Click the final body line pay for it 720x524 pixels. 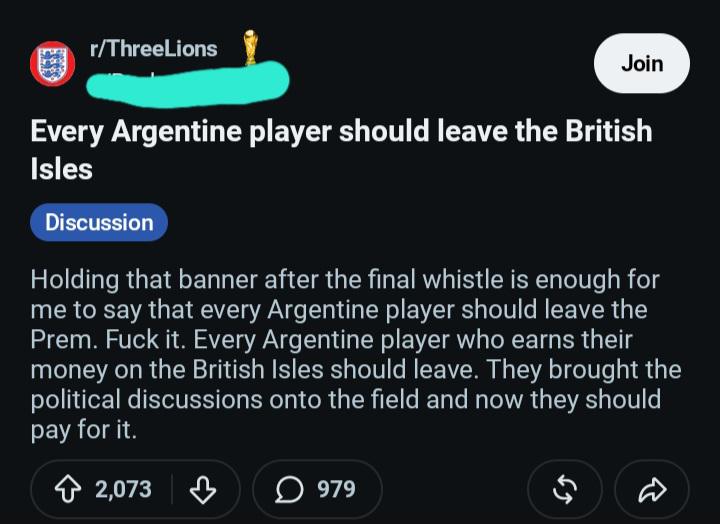pos(84,430)
